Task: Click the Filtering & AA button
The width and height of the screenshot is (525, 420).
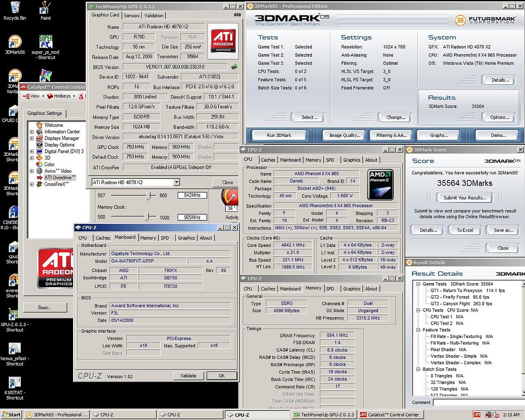Action: (x=392, y=135)
